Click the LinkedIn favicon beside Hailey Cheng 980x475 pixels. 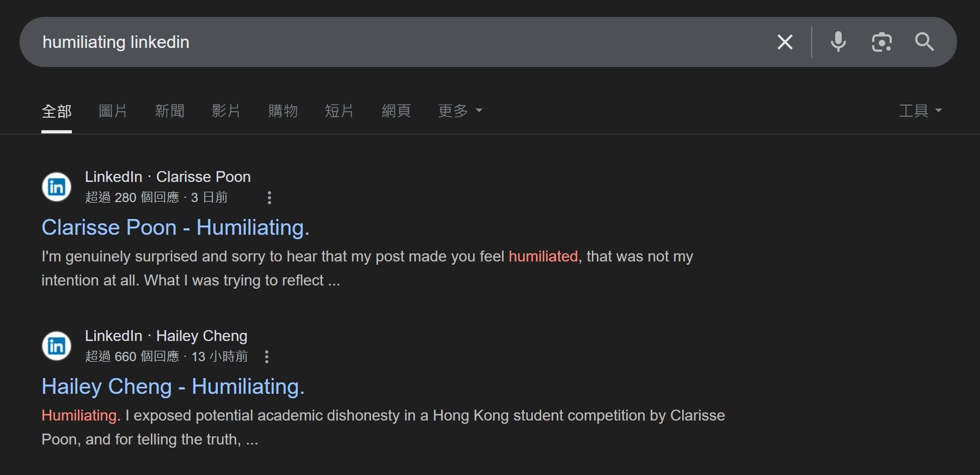(57, 346)
